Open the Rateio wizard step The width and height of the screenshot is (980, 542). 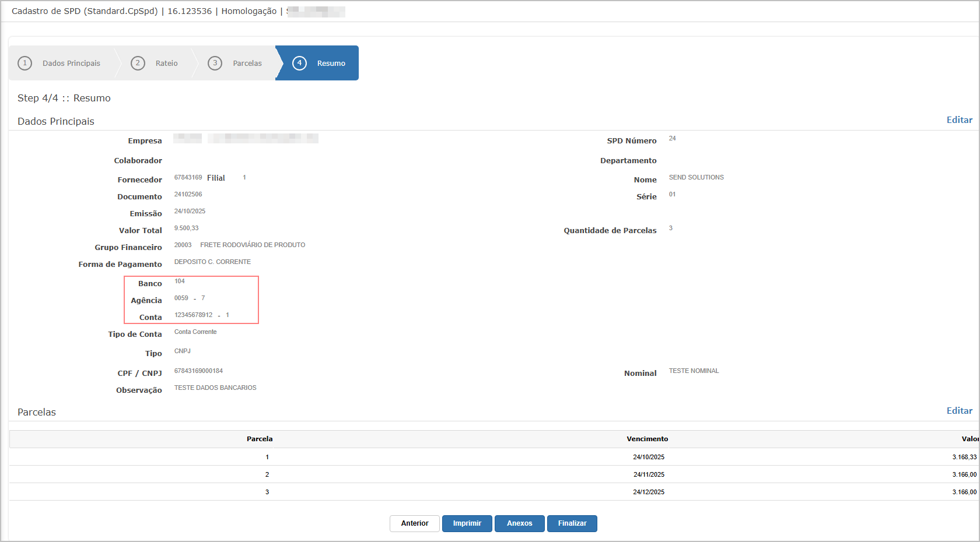pyautogui.click(x=155, y=63)
